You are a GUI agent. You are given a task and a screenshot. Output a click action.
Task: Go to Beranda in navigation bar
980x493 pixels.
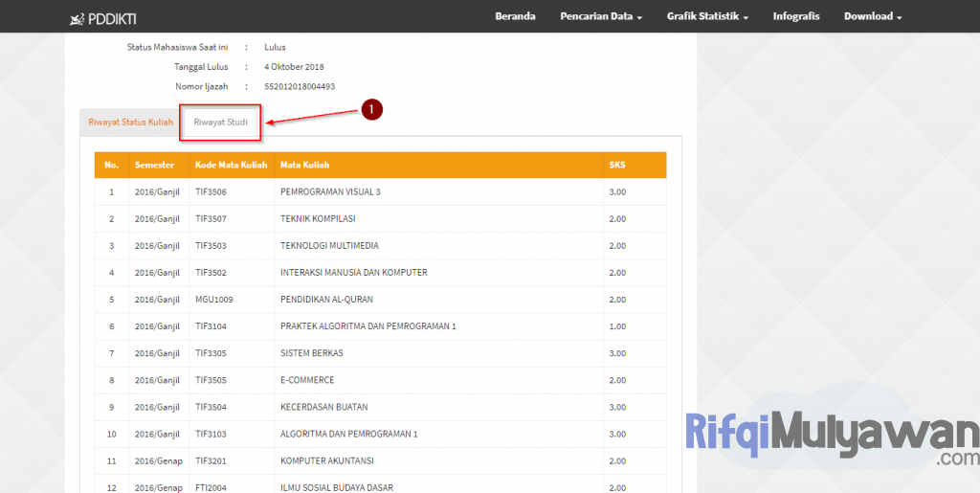[515, 16]
